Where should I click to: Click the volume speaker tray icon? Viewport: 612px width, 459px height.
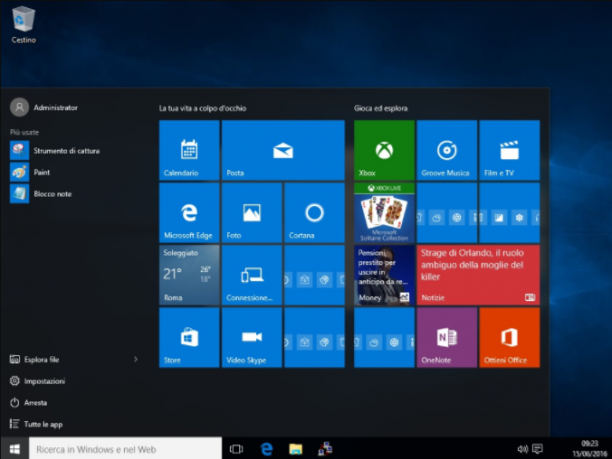click(x=522, y=449)
